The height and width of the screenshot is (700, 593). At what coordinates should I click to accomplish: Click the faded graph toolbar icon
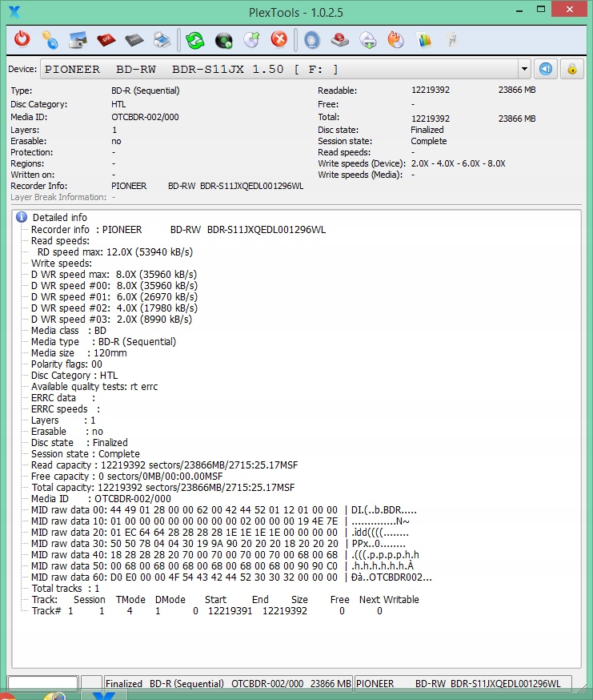(x=452, y=40)
